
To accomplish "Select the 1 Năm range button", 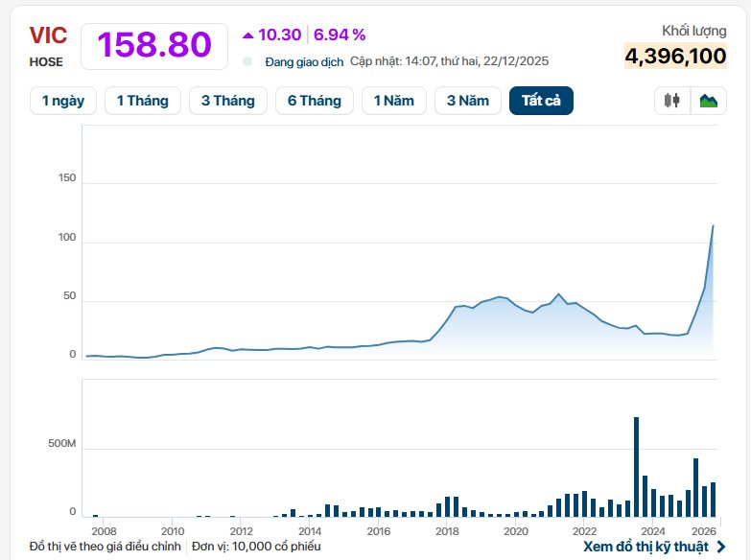I will tap(393, 101).
